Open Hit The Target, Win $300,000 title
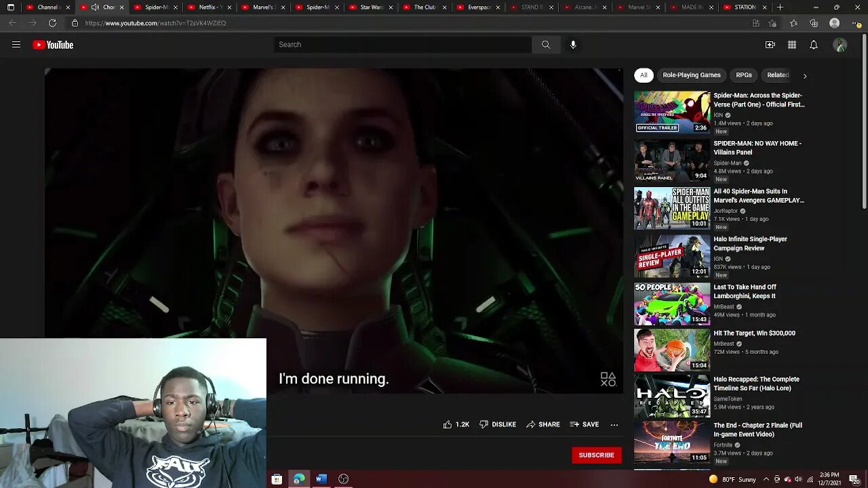 [754, 333]
